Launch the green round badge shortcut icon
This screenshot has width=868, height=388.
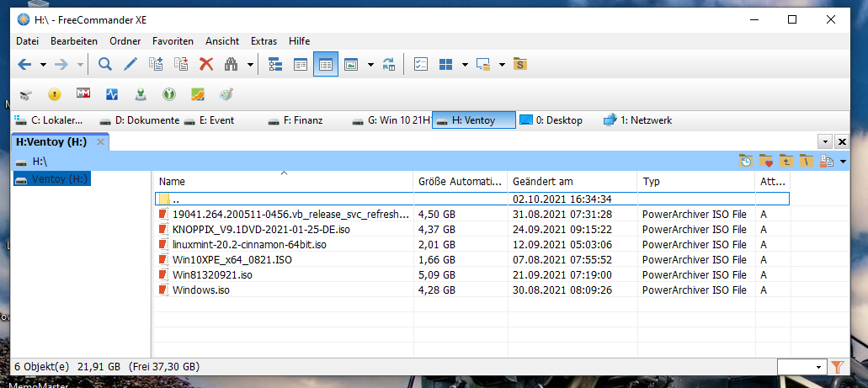click(169, 94)
